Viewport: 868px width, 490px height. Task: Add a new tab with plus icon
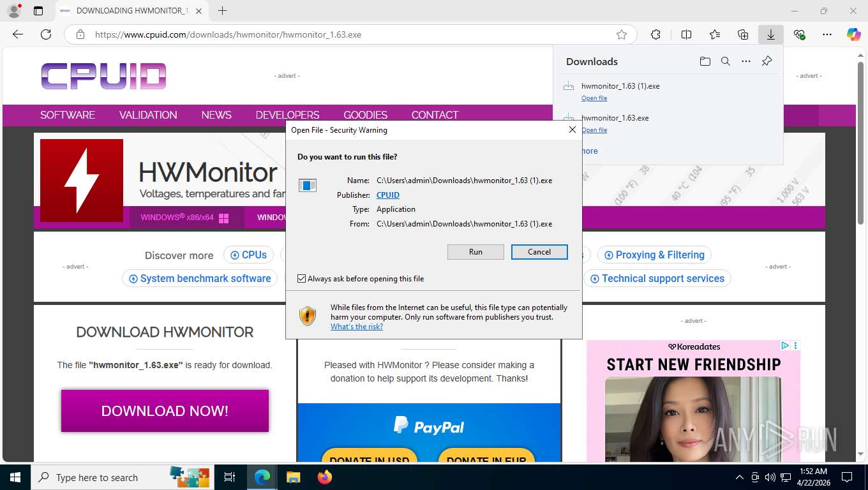point(222,11)
